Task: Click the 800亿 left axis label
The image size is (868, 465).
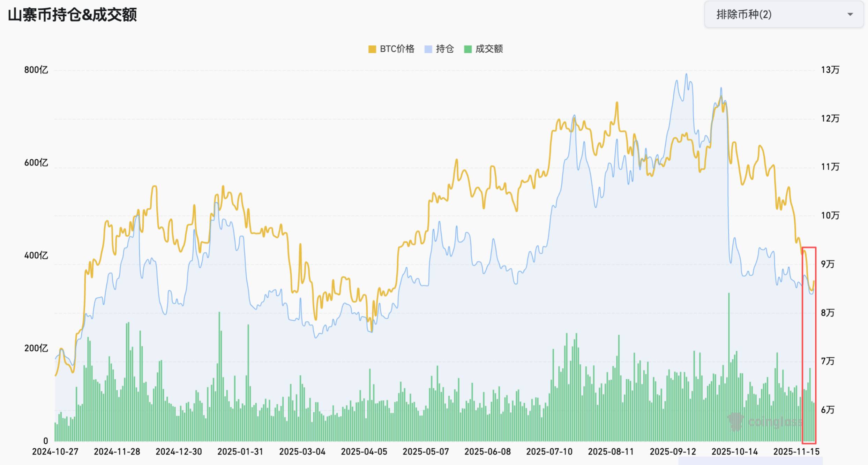Action: (36, 70)
